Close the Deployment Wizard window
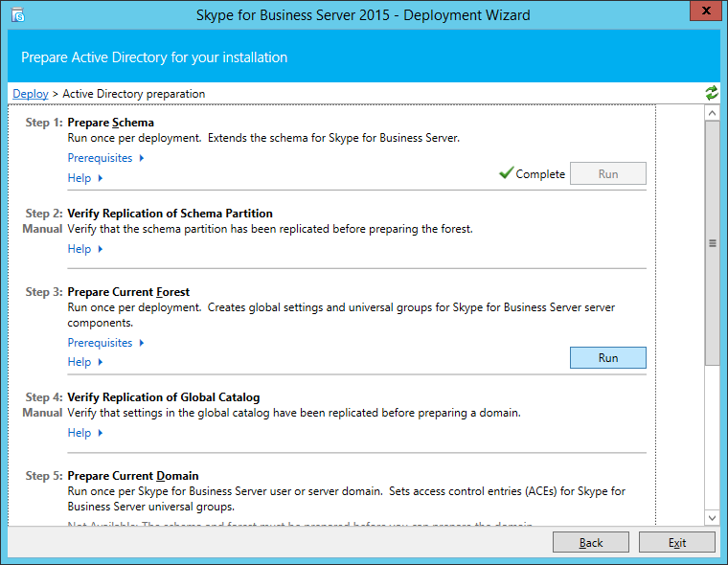Viewport: 728px width, 565px height. (x=706, y=11)
